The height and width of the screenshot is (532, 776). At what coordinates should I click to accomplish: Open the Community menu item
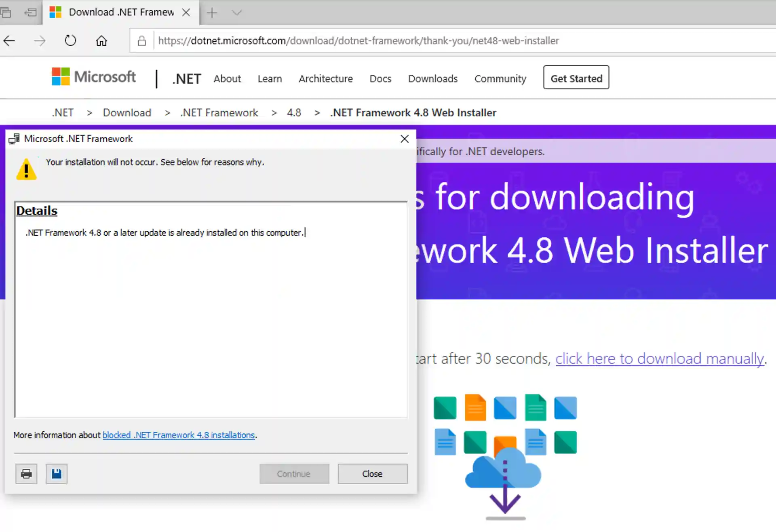pyautogui.click(x=500, y=78)
